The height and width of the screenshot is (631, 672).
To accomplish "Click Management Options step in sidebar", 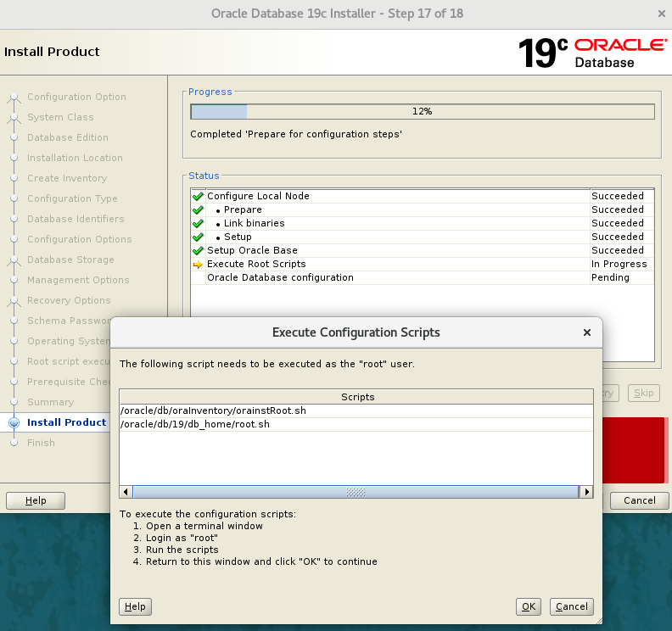I will point(78,280).
